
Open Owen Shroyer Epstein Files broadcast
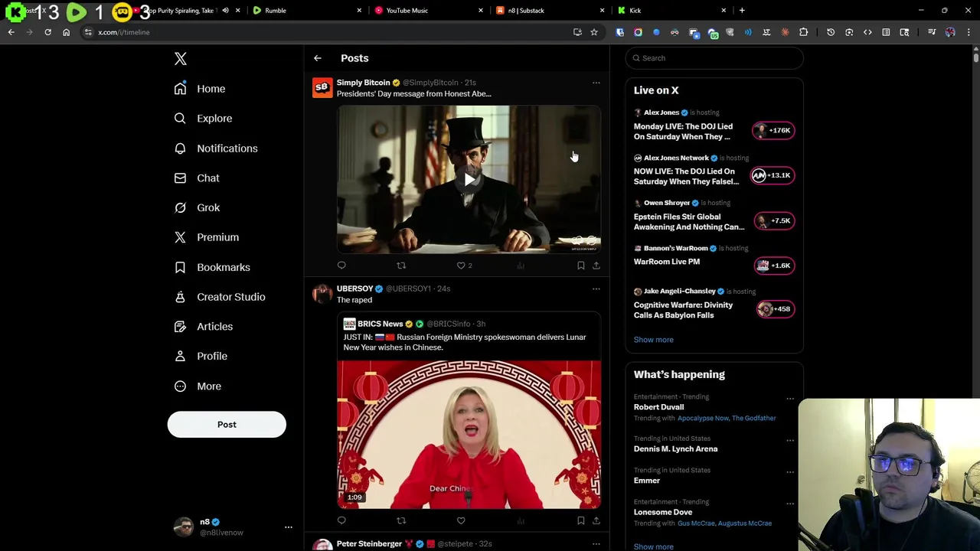tap(689, 222)
